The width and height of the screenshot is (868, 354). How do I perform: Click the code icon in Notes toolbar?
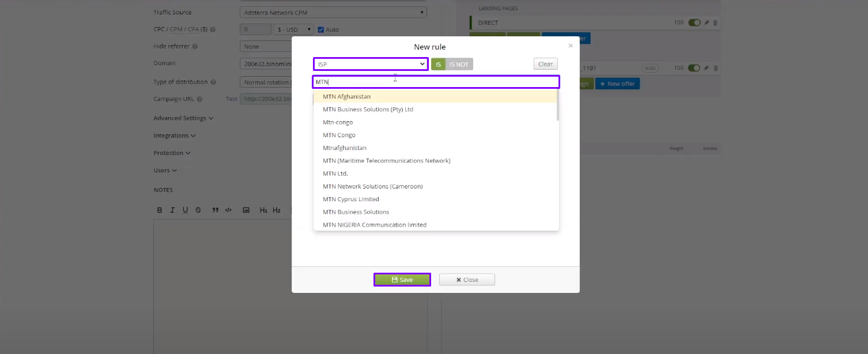coord(228,210)
